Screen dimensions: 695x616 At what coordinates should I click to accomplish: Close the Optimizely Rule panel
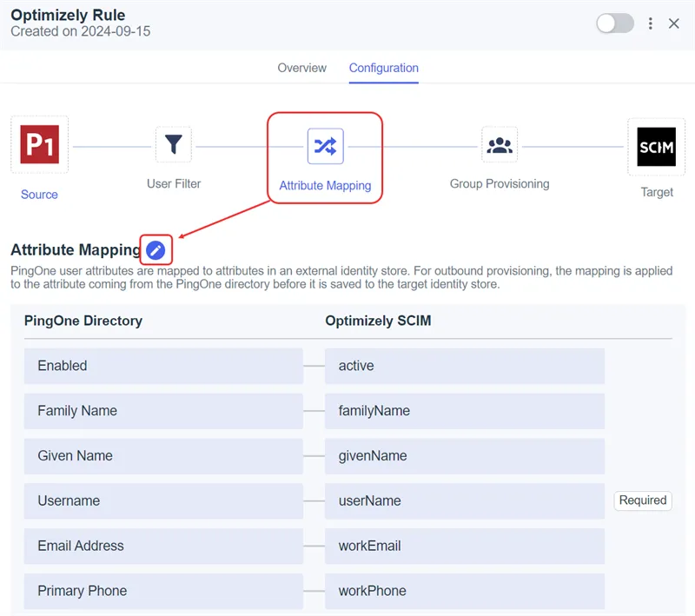coord(674,23)
